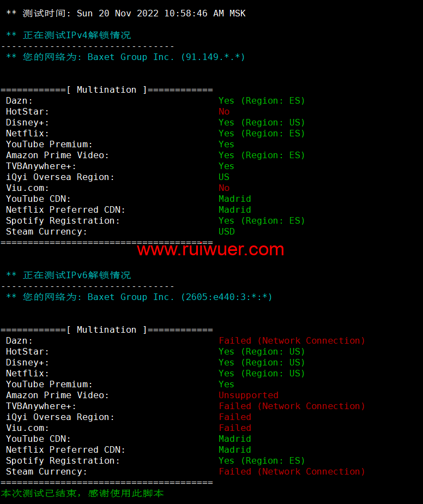
Task: Select the IPv4 Baxet Group network line
Action: [125, 57]
